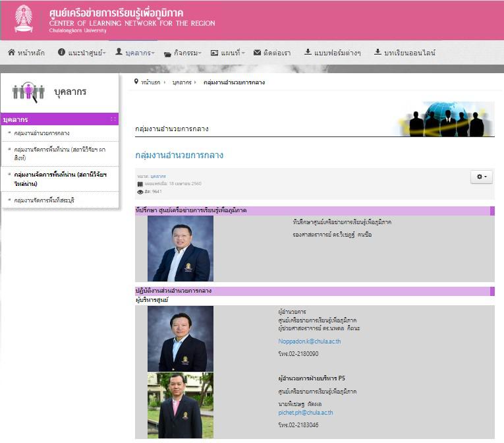Click the advisor's portrait photo
This screenshot has width=504, height=443.
tap(180, 249)
